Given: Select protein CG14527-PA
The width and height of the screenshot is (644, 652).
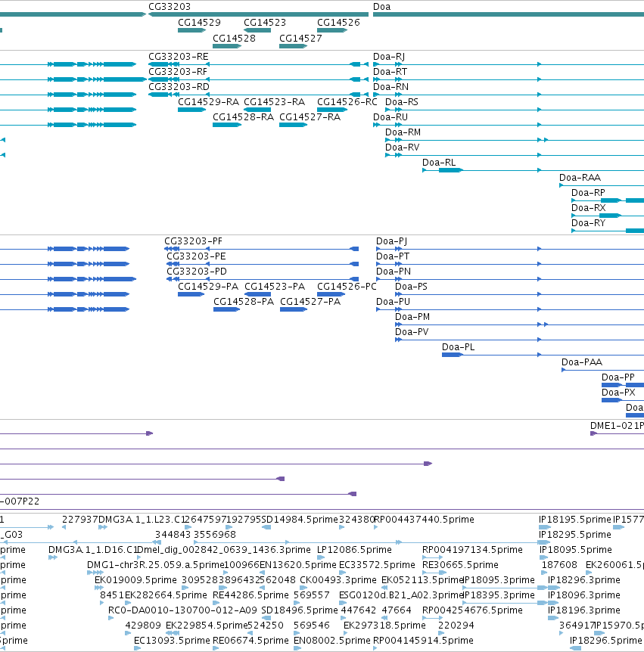Looking at the screenshot, I should tap(310, 302).
